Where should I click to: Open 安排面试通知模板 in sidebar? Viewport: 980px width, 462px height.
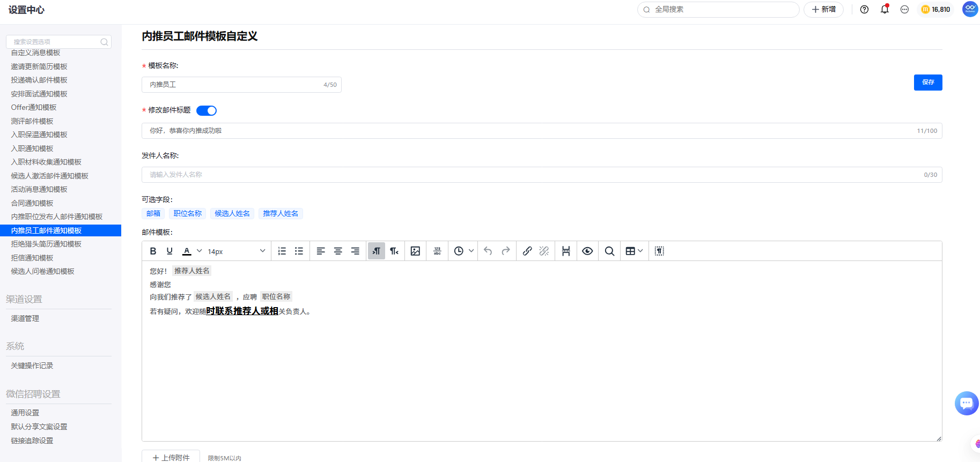[39, 94]
